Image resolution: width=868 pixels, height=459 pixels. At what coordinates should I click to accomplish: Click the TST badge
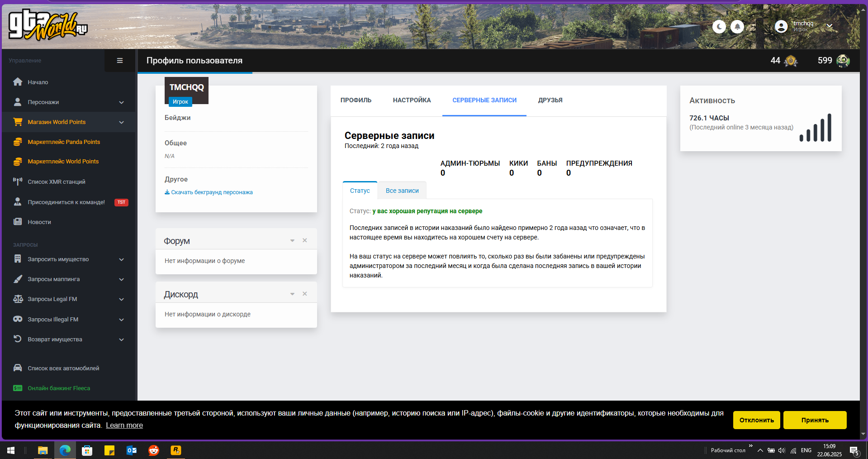[x=121, y=202]
